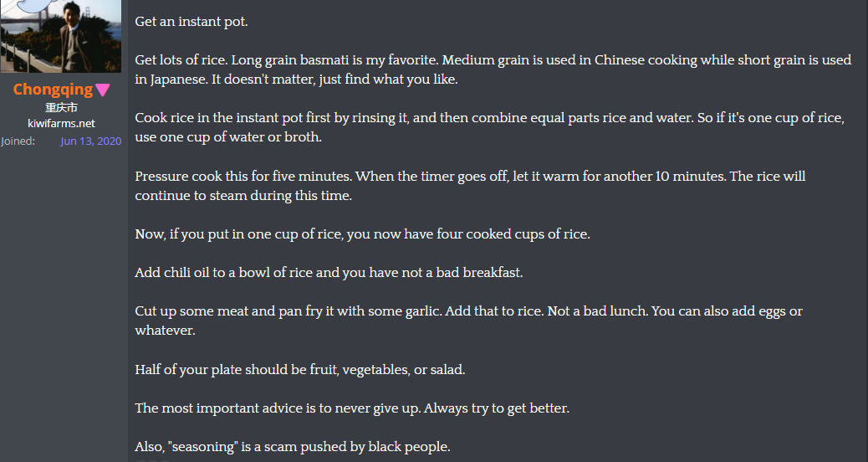Click the paragraph about pan frying meat with garlic
This screenshot has height=462, width=868.
(469, 321)
